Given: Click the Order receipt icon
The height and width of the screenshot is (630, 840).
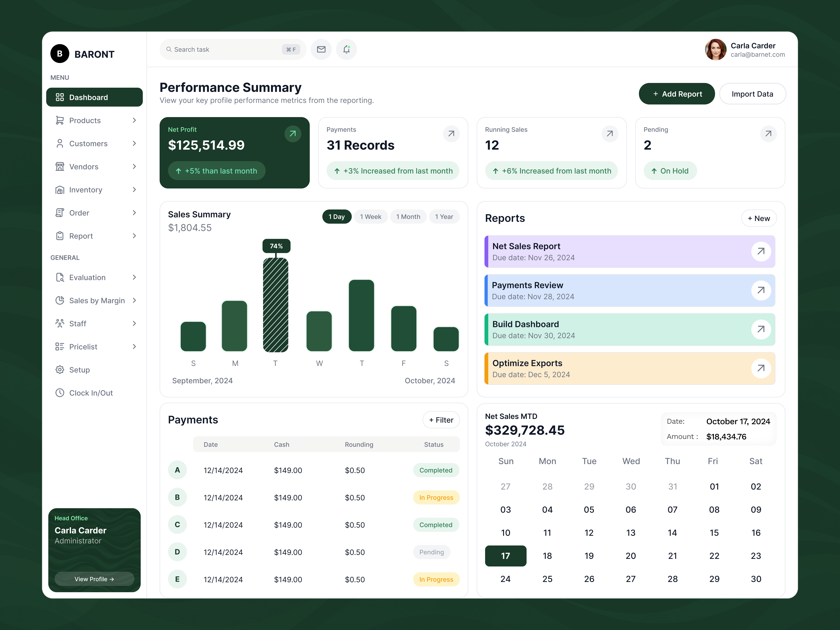Looking at the screenshot, I should coord(60,213).
